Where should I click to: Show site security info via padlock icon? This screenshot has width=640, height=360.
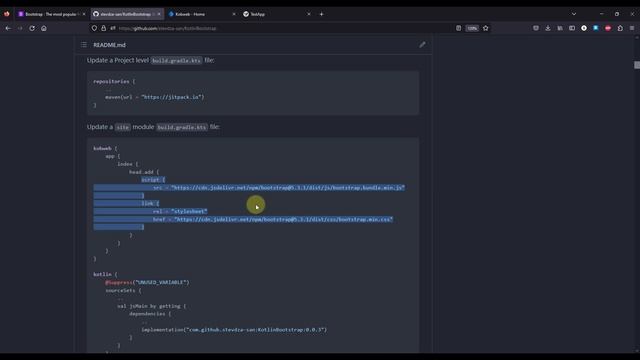104,28
